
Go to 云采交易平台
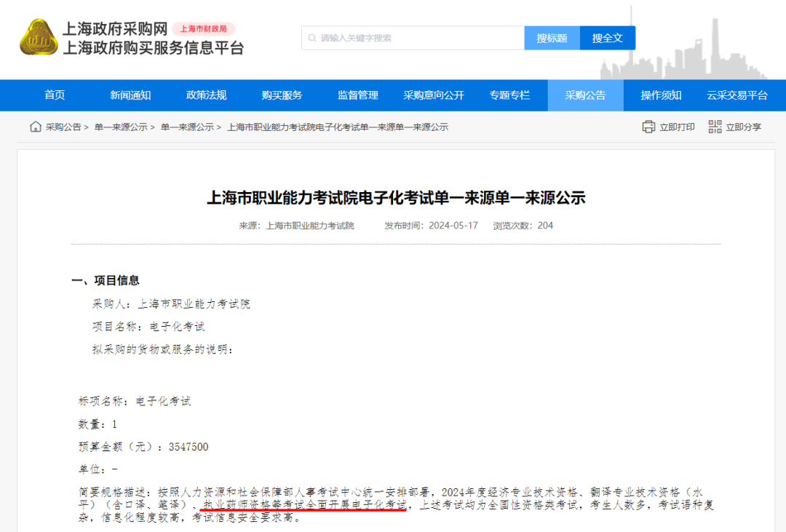tap(737, 95)
